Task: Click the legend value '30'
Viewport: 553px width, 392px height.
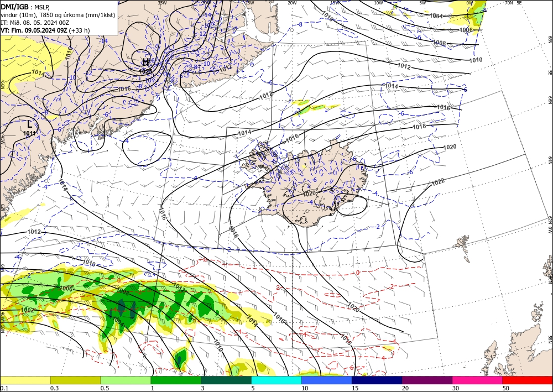Action: click(x=456, y=388)
